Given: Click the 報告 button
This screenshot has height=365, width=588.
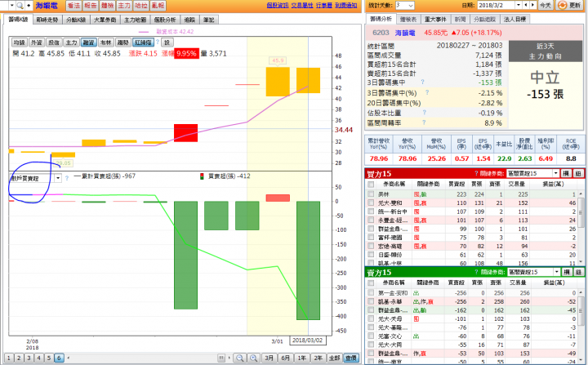Looking at the screenshot, I should [91, 6].
